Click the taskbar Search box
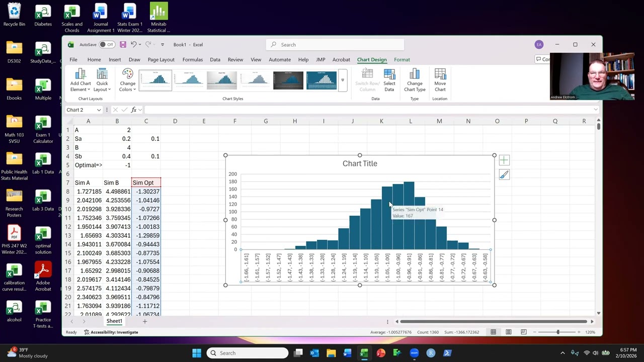The height and width of the screenshot is (362, 644). point(247,353)
